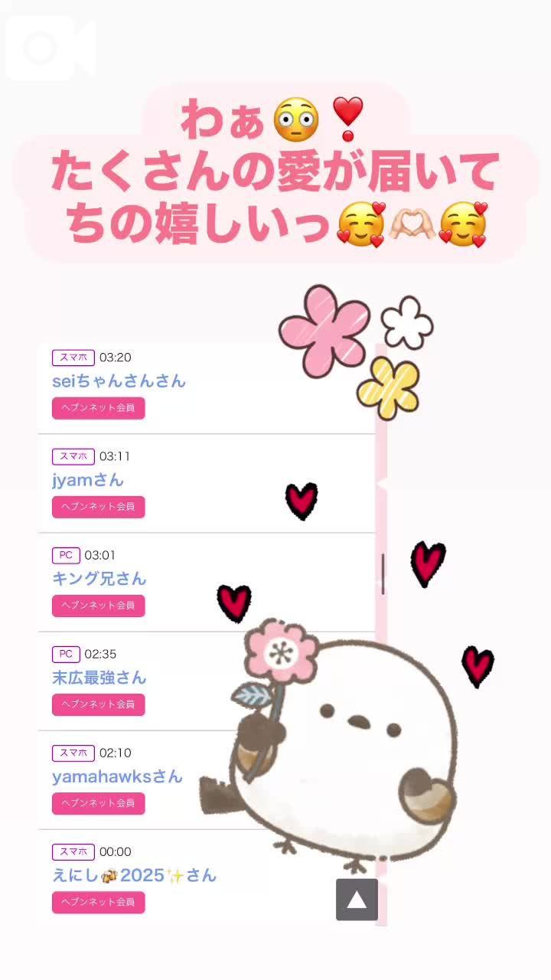Screen dimensions: 551x980
Task: Click ヘブンネット会員 badge under seiちゃんさんさん
Action: [98, 408]
